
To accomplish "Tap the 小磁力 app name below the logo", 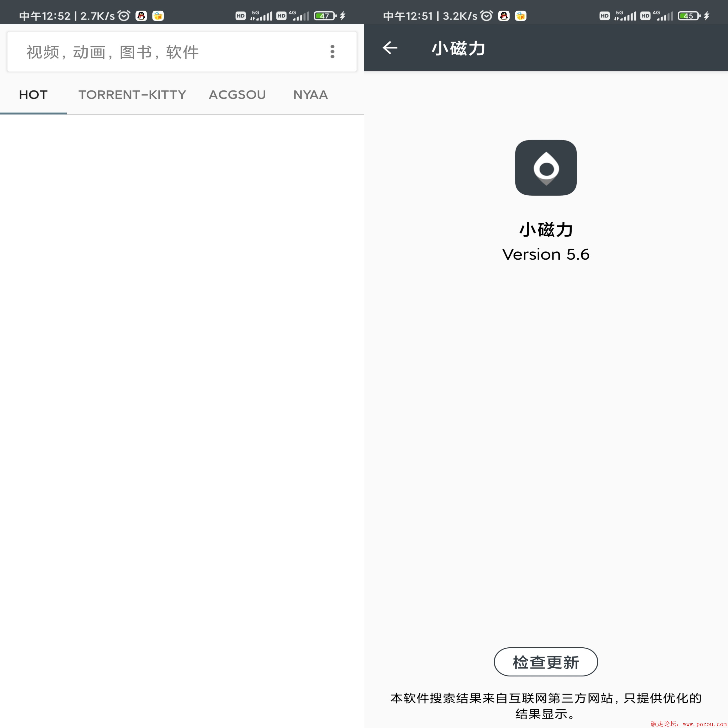I will tap(546, 230).
